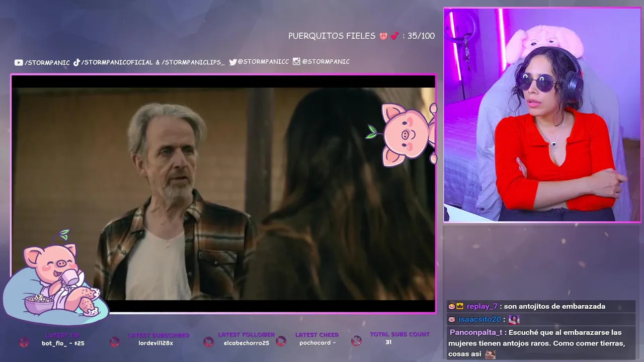Click the crown badge next to replay_7
The height and width of the screenshot is (362, 644).
[x=460, y=306]
